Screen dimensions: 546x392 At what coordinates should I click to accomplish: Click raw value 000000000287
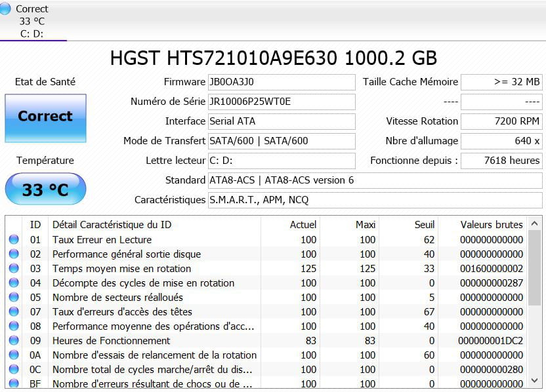[492, 283]
